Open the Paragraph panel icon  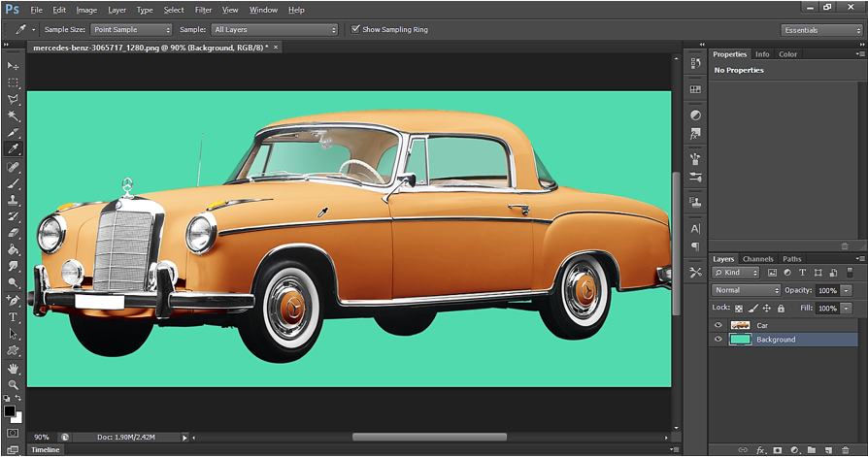696,246
